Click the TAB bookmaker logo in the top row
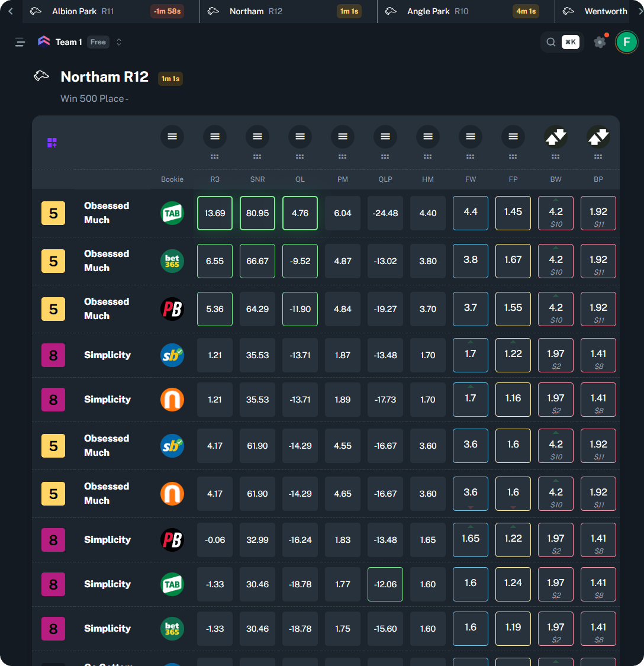Screen dimensions: 644x666 click(x=172, y=213)
